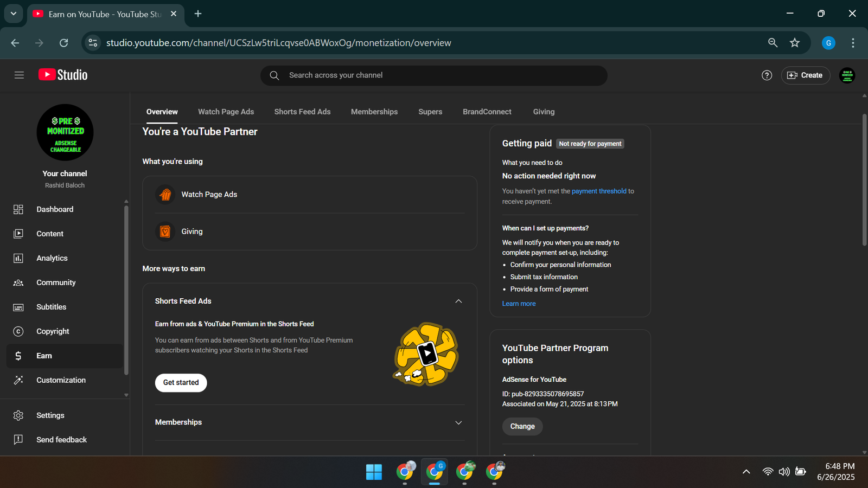Viewport: 868px width, 488px height.
Task: Click the channel profile picture
Action: point(65,132)
